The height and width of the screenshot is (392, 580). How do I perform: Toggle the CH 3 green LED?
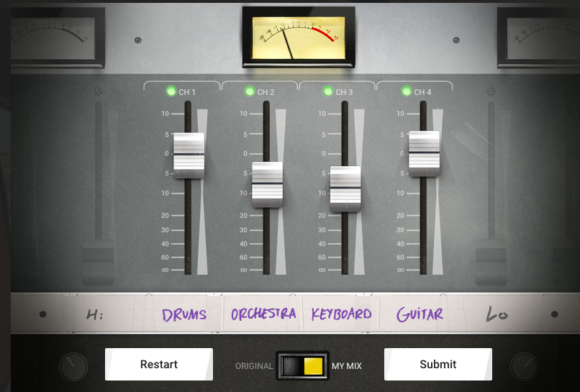tap(328, 91)
